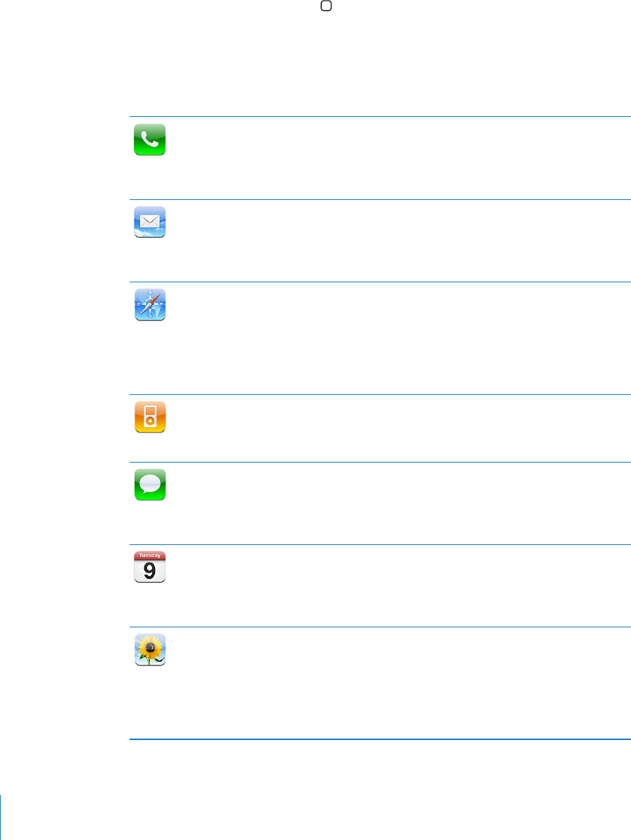
Task: Open the orange iPod icon
Action: click(x=150, y=417)
